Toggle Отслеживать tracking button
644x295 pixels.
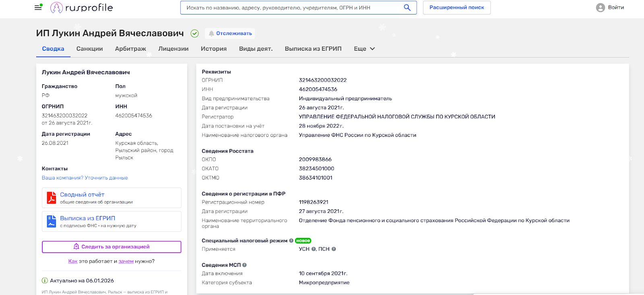point(230,33)
